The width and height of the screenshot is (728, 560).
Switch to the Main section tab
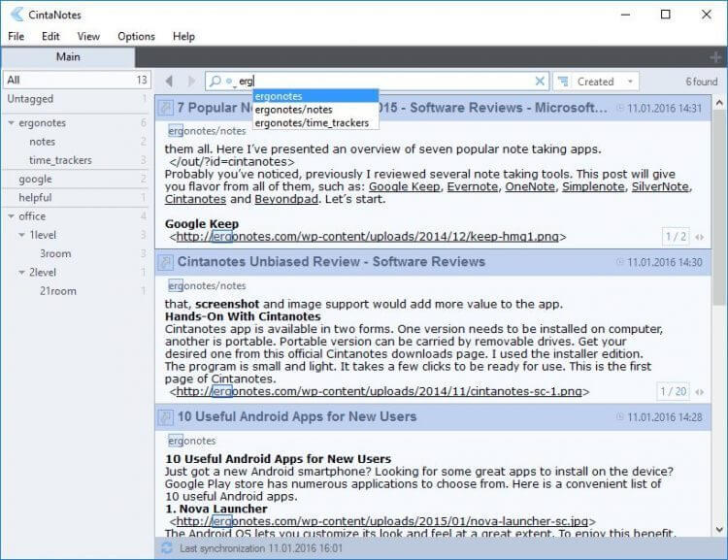(x=68, y=57)
